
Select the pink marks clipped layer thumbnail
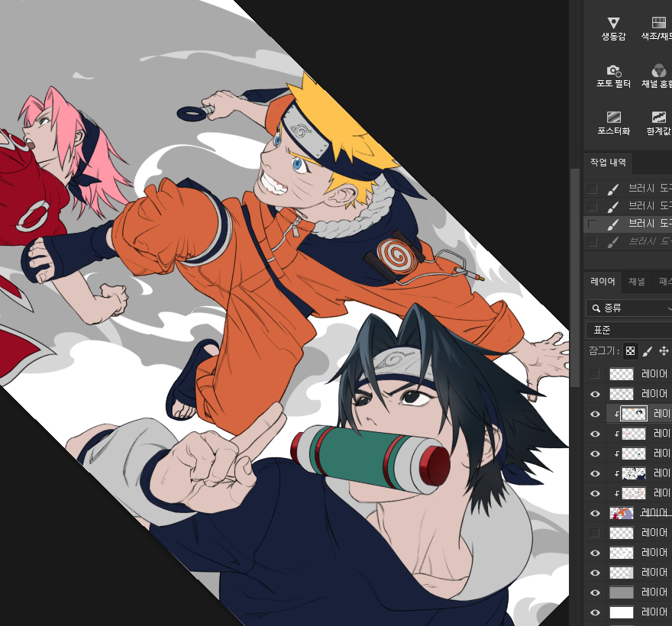634,434
